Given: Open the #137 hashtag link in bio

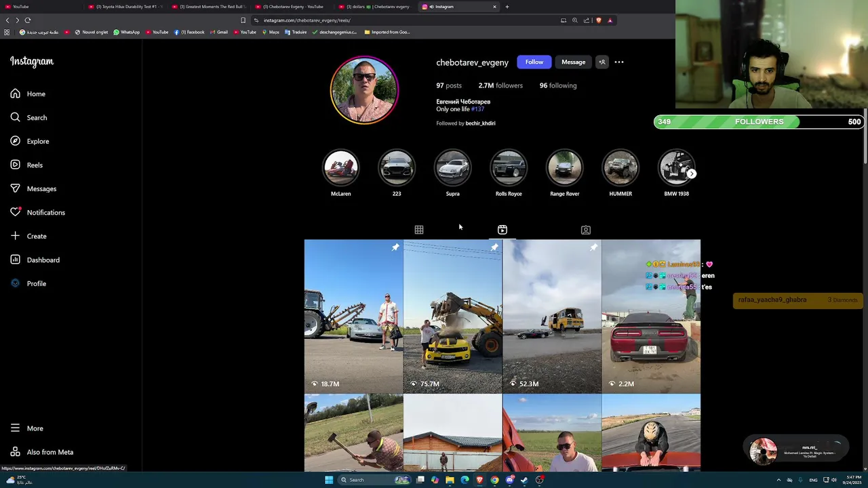Looking at the screenshot, I should coord(477,109).
